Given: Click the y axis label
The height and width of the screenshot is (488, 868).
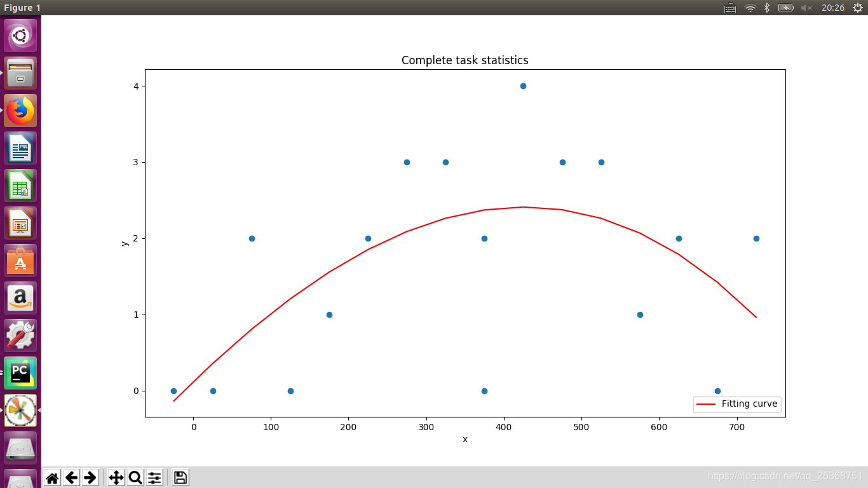Looking at the screenshot, I should tap(125, 243).
